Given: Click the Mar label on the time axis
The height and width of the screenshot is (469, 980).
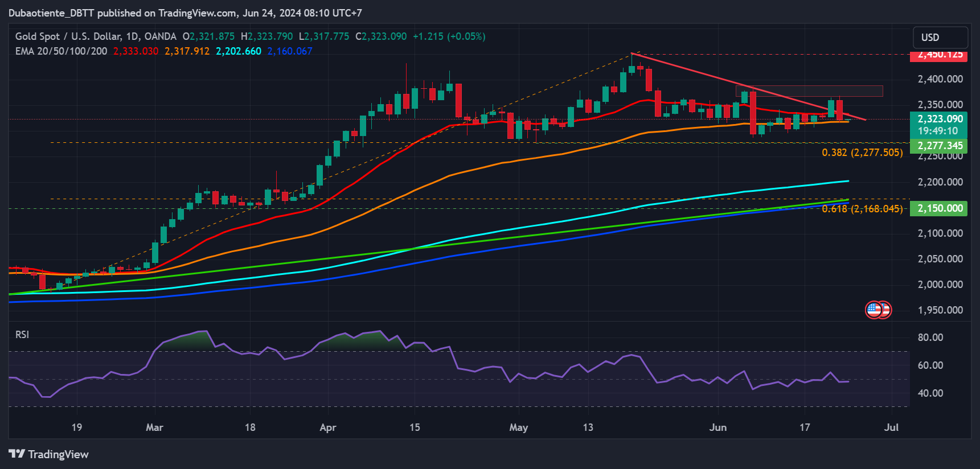Looking at the screenshot, I should point(154,427).
